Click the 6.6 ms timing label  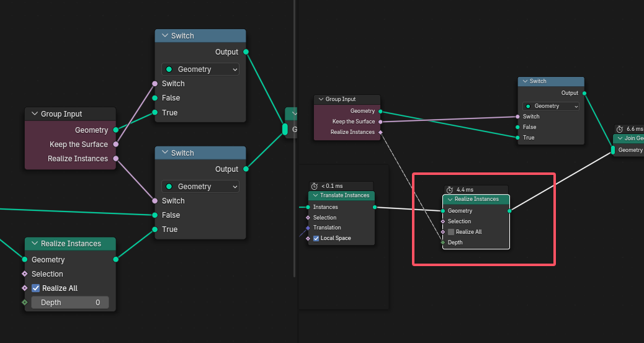pos(635,129)
